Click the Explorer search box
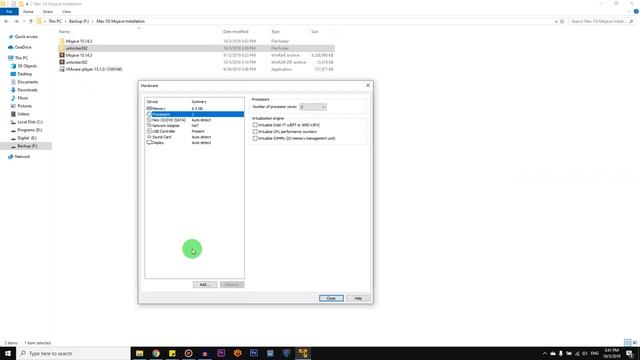Image resolution: width=640 pixels, height=360 pixels. tap(602, 21)
